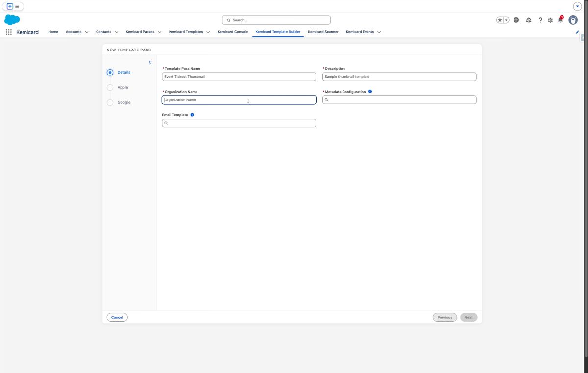Expand Kemicard Templates dropdown chevron
This screenshot has height=373, width=588.
208,32
